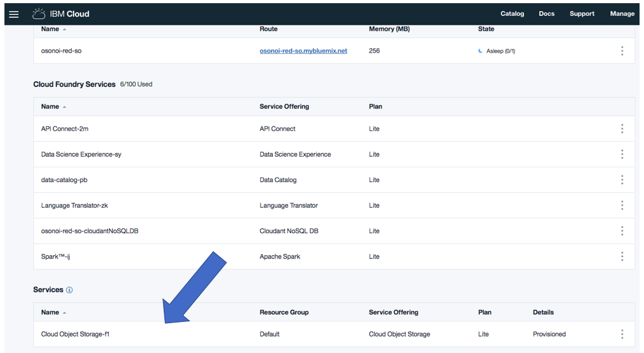Viewport: 644px width, 353px height.
Task: Click the Cloudant NoSQL DB offering cell
Action: pyautogui.click(x=289, y=231)
